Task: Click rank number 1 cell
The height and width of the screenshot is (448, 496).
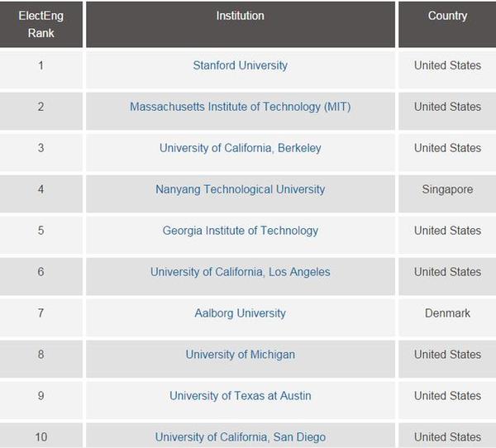Action: pos(41,69)
